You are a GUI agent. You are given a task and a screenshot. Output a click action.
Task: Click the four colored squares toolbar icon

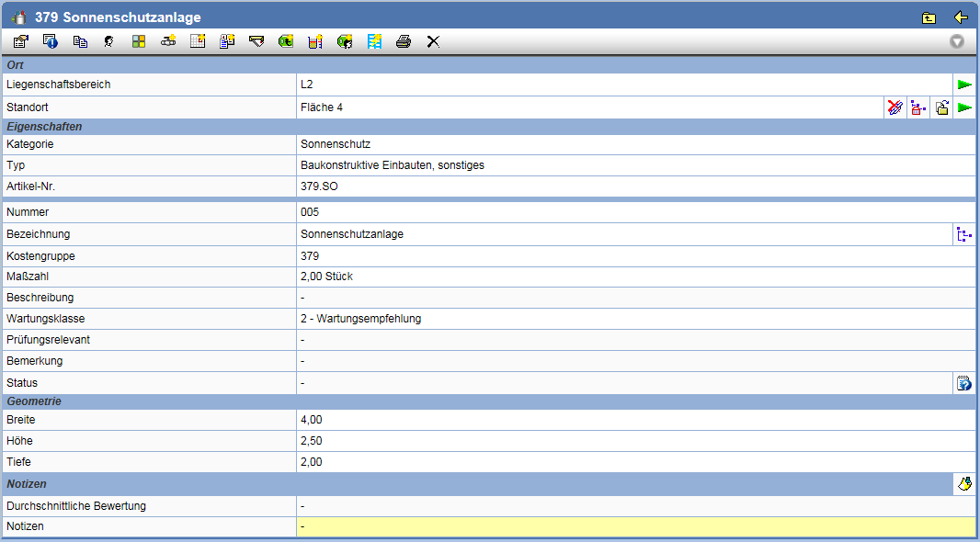pyautogui.click(x=139, y=41)
